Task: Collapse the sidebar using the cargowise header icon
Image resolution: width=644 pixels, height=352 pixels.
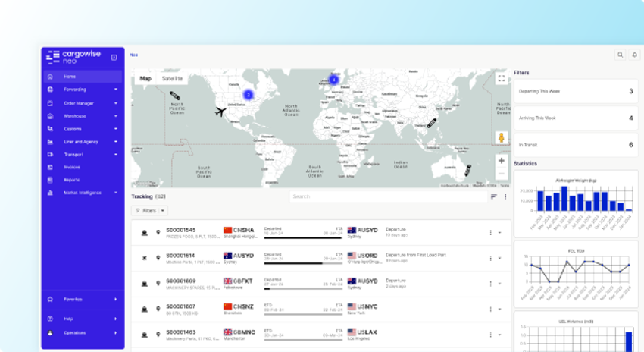Action: (114, 57)
